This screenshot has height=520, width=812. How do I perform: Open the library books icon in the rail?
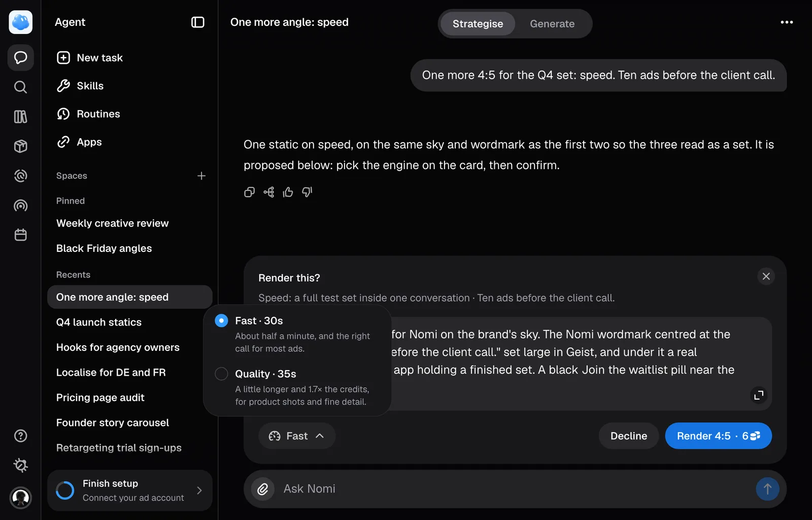coord(21,117)
